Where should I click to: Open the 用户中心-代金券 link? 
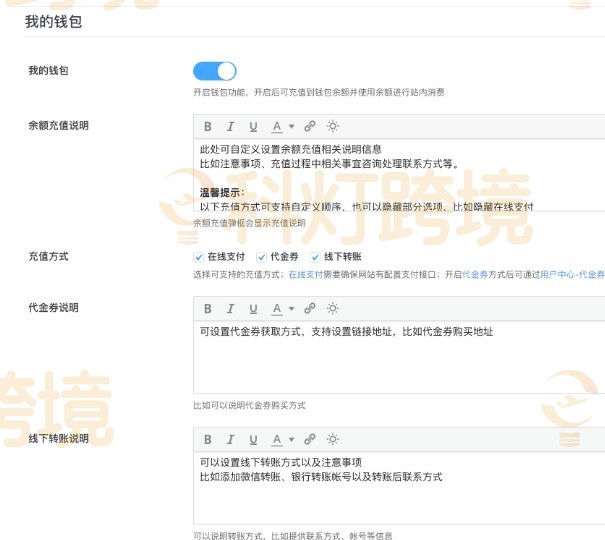(x=572, y=275)
